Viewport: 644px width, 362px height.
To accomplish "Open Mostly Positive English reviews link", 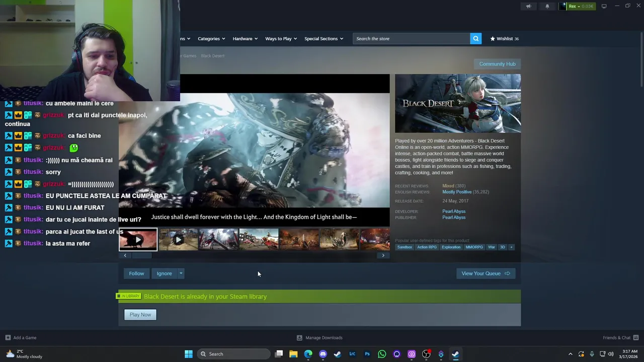I will (x=457, y=192).
